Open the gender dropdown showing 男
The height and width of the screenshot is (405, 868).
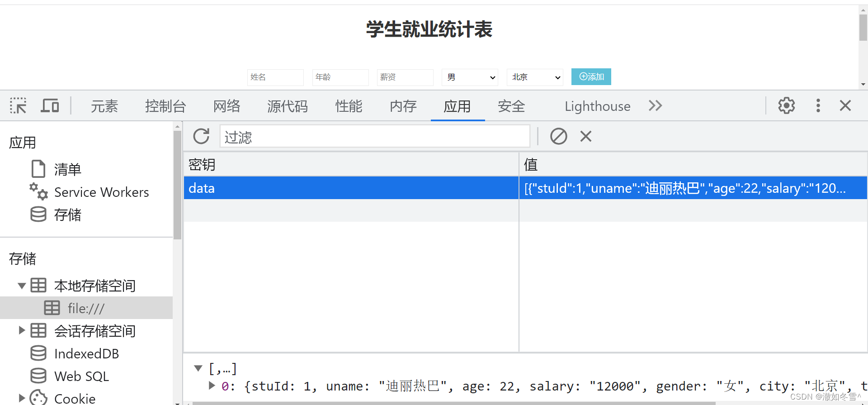click(x=470, y=77)
